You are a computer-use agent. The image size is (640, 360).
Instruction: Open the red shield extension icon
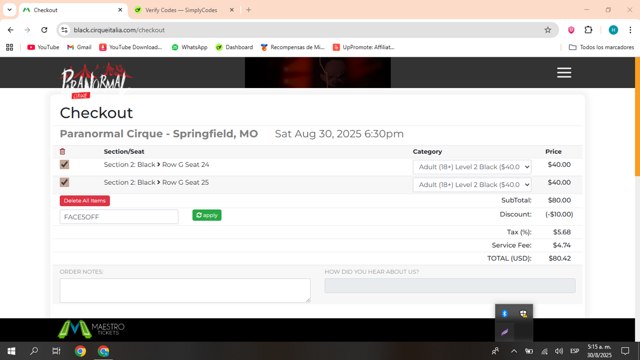pyautogui.click(x=571, y=30)
